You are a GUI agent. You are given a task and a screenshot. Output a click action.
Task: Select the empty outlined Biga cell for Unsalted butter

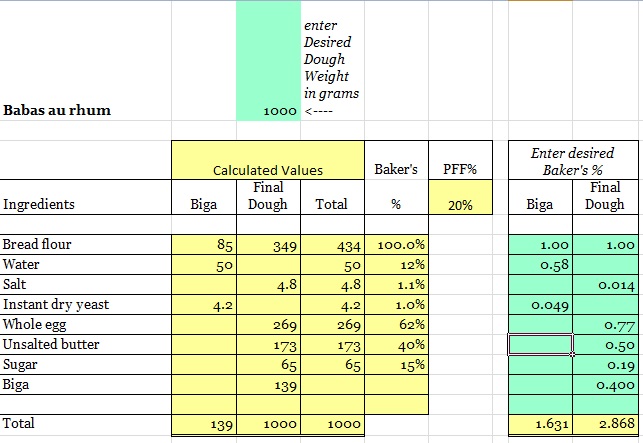point(541,345)
